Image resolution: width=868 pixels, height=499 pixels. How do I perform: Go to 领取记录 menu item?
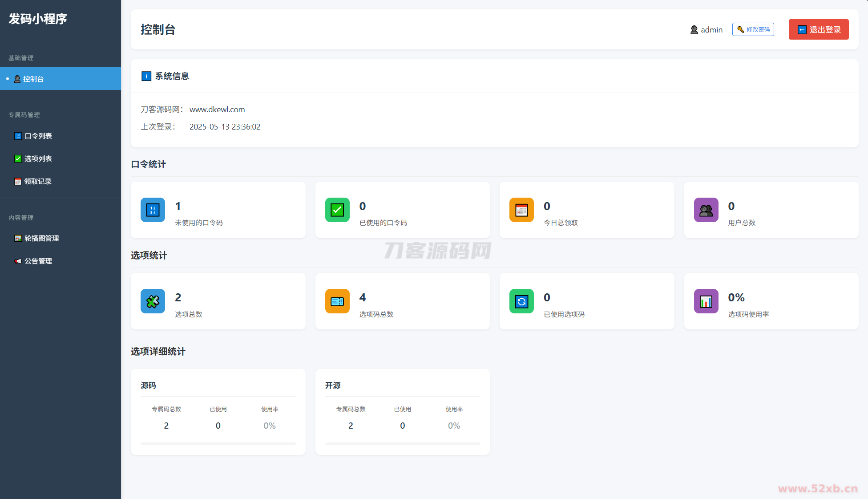coord(38,181)
